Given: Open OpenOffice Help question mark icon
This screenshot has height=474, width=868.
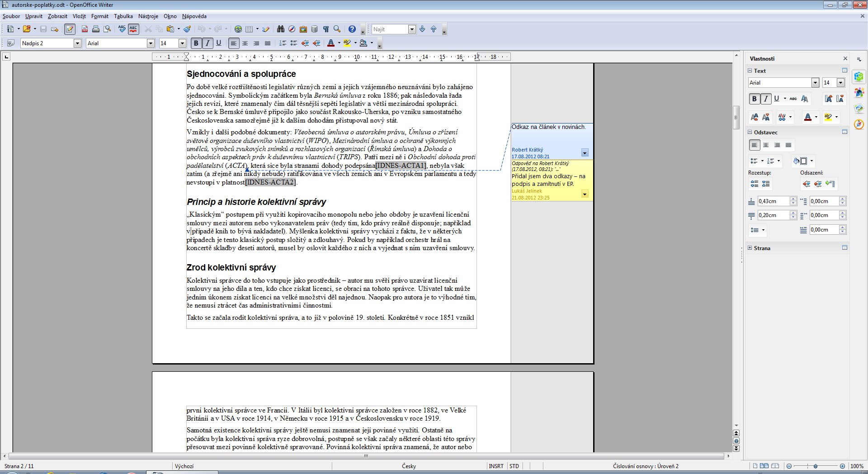Looking at the screenshot, I should click(352, 29).
